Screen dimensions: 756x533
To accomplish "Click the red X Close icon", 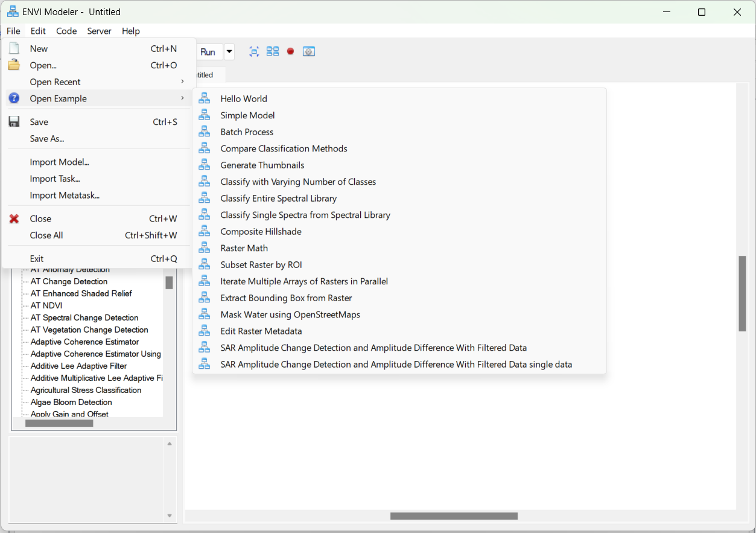I will click(x=14, y=219).
